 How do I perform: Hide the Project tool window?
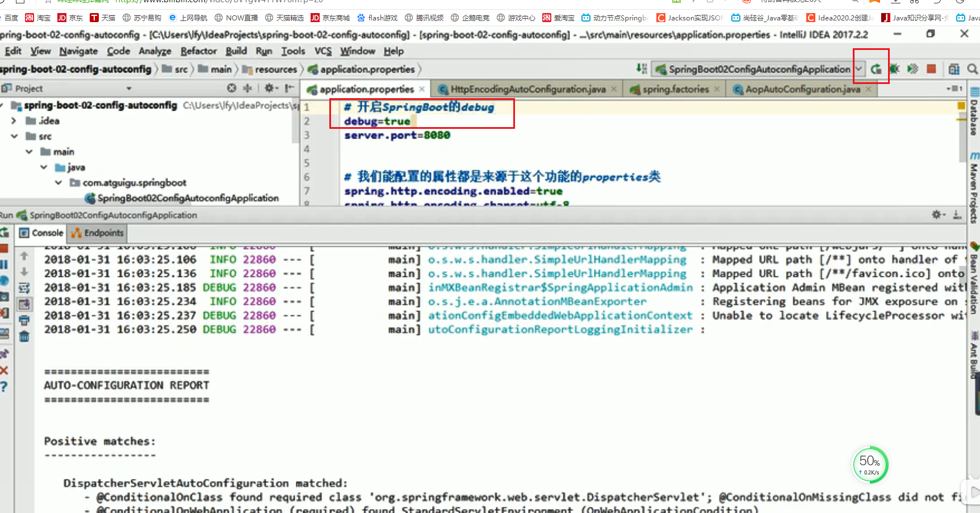pos(290,88)
